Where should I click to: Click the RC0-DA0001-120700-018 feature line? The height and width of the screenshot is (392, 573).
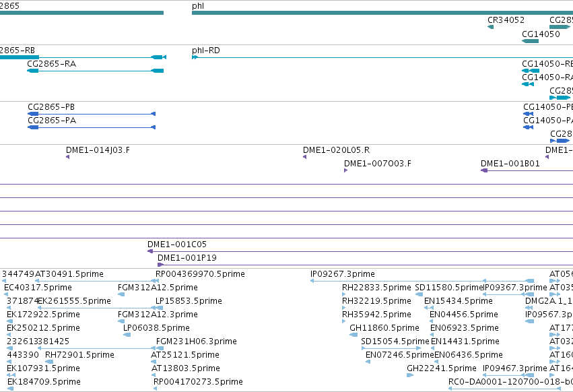pyautogui.click(x=505, y=389)
